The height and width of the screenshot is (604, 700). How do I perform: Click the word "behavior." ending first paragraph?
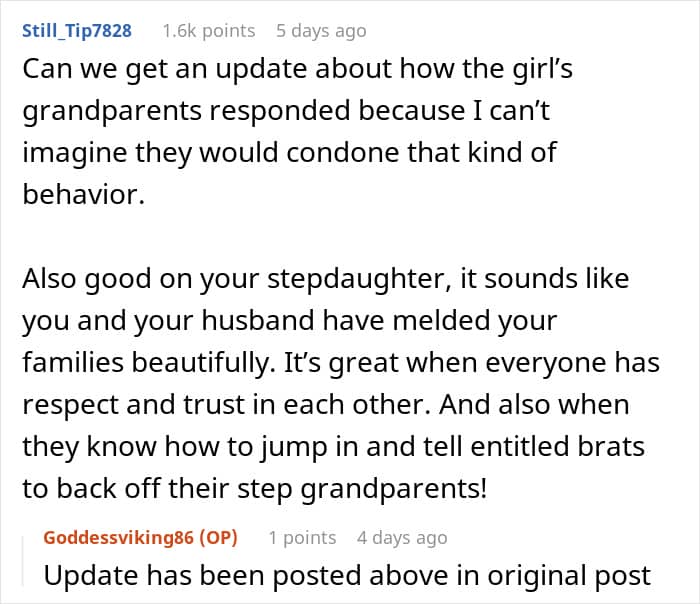click(x=83, y=195)
